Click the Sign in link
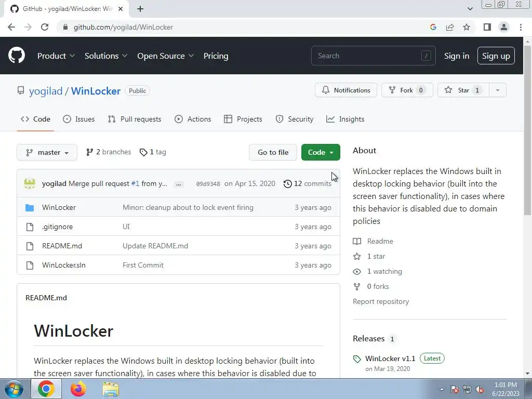Screen dimensions: 532x399 pyautogui.click(x=457, y=56)
